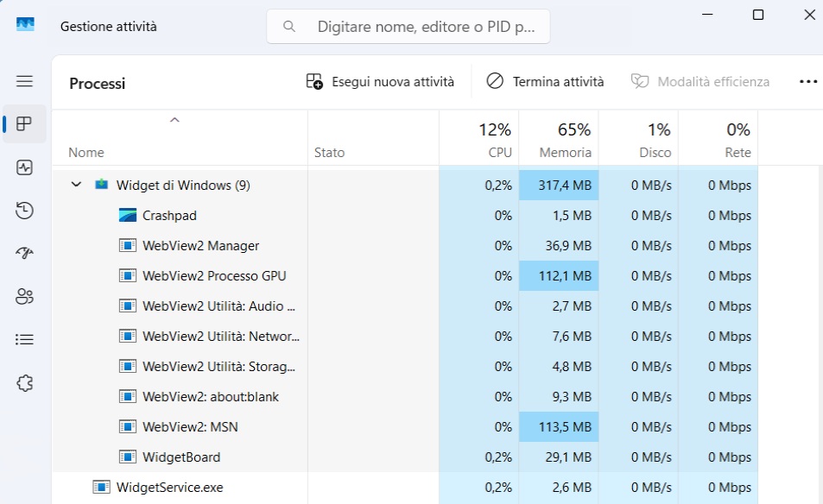The width and height of the screenshot is (823, 504).
Task: Click the WebView2 Manager process icon
Action: [128, 245]
